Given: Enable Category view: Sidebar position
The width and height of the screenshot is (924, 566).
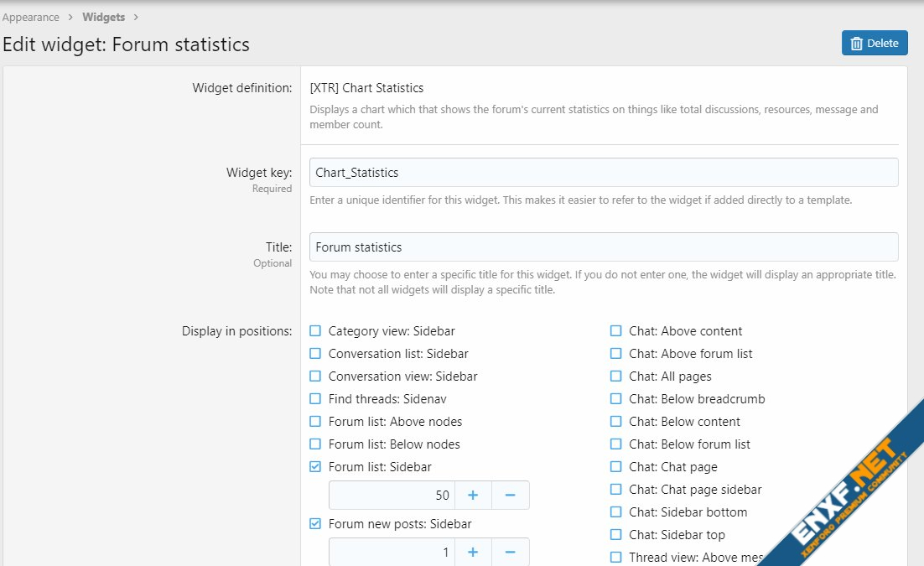Looking at the screenshot, I should (x=315, y=331).
